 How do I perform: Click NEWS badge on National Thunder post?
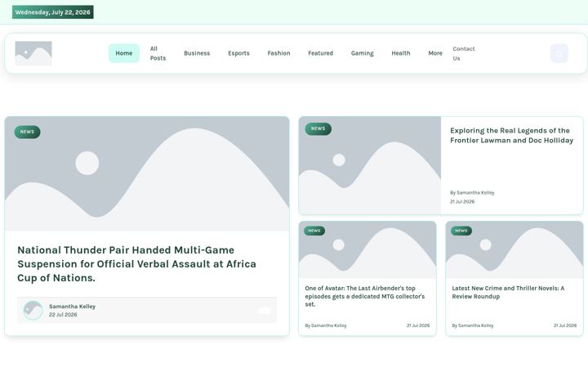click(x=28, y=132)
